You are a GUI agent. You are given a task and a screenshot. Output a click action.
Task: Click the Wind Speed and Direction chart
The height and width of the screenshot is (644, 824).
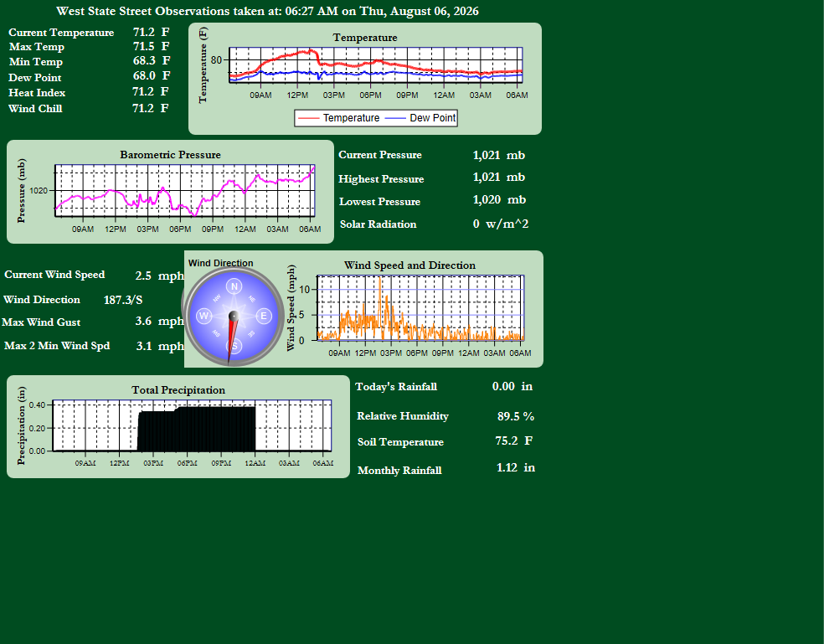coord(415,309)
